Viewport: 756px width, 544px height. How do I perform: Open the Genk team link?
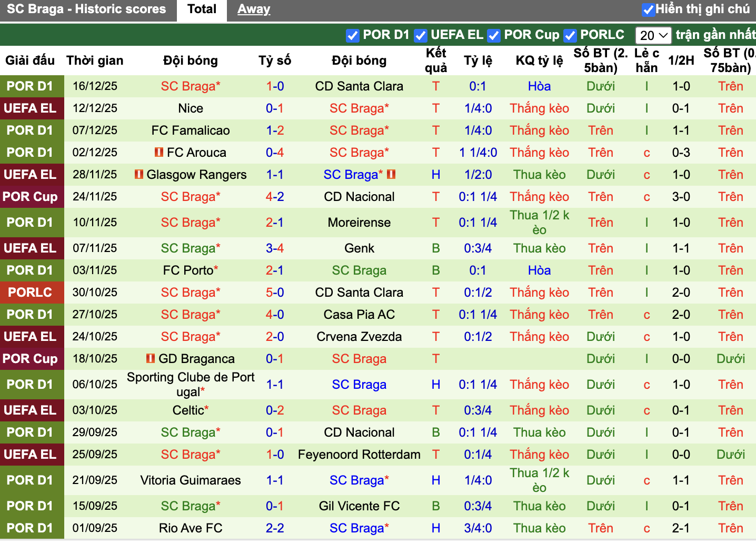click(x=359, y=248)
